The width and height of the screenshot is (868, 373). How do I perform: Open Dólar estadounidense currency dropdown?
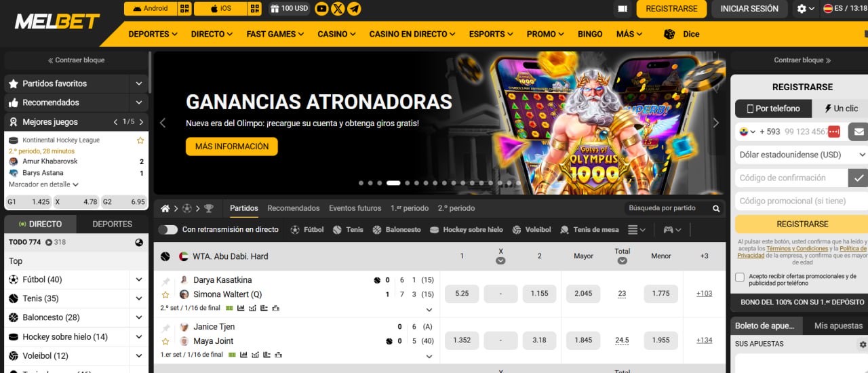pos(802,155)
